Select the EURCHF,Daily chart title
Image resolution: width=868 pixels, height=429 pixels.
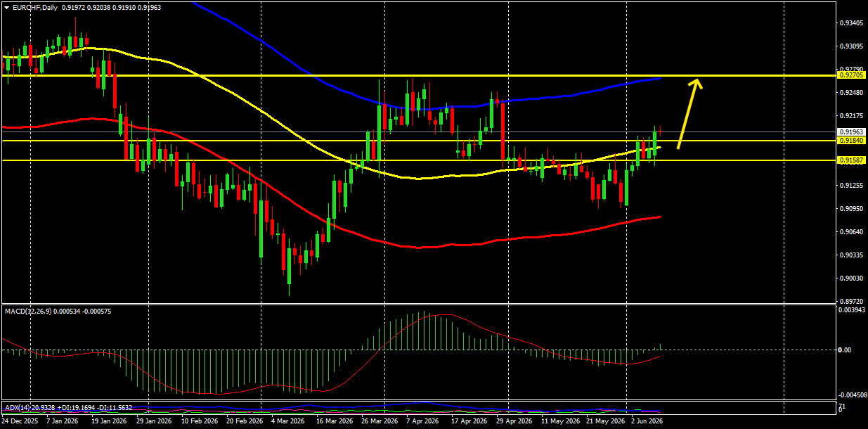35,7
